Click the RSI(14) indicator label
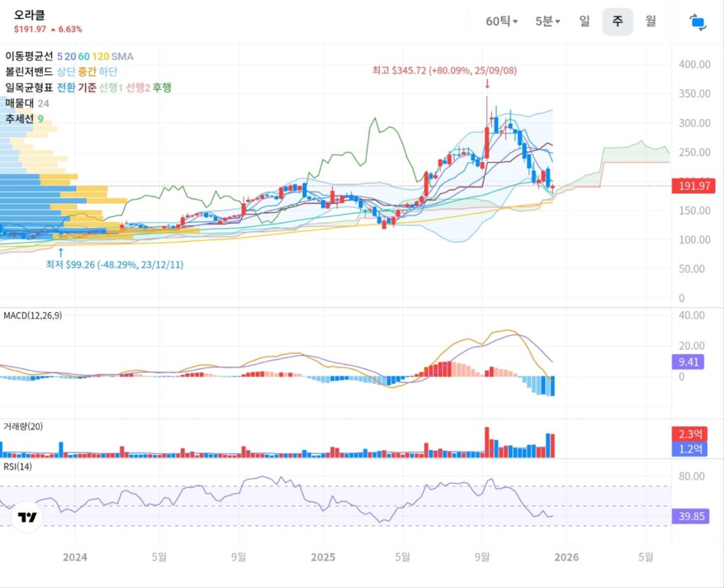This screenshot has width=724, height=588. (18, 466)
